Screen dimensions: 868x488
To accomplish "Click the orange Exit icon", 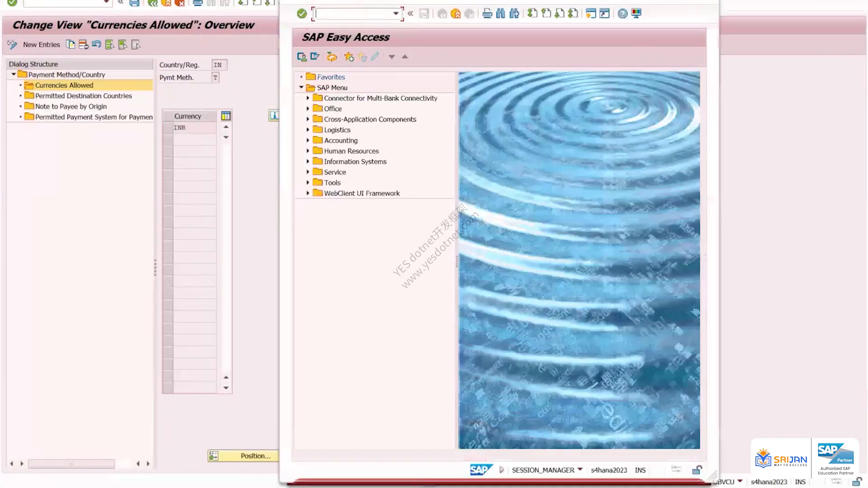I will [456, 14].
